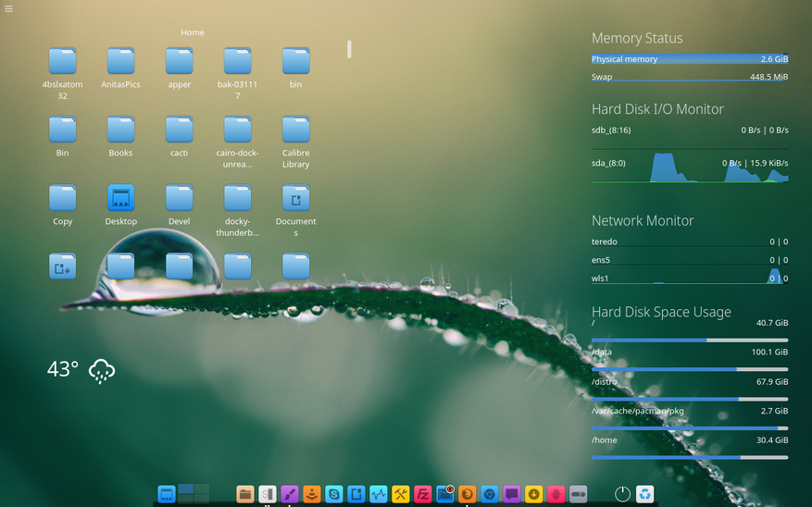812x507 pixels.
Task: Click the Physical memory usage bar
Action: tap(690, 59)
